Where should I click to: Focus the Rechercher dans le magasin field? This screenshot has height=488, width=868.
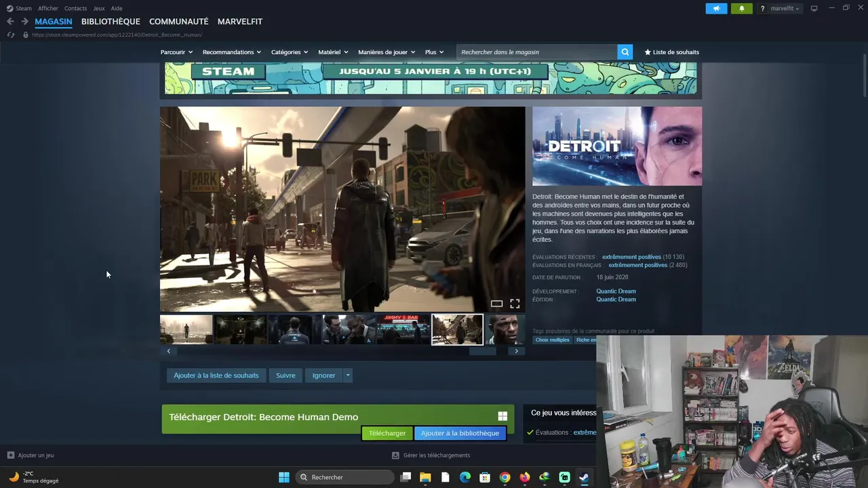[536, 52]
